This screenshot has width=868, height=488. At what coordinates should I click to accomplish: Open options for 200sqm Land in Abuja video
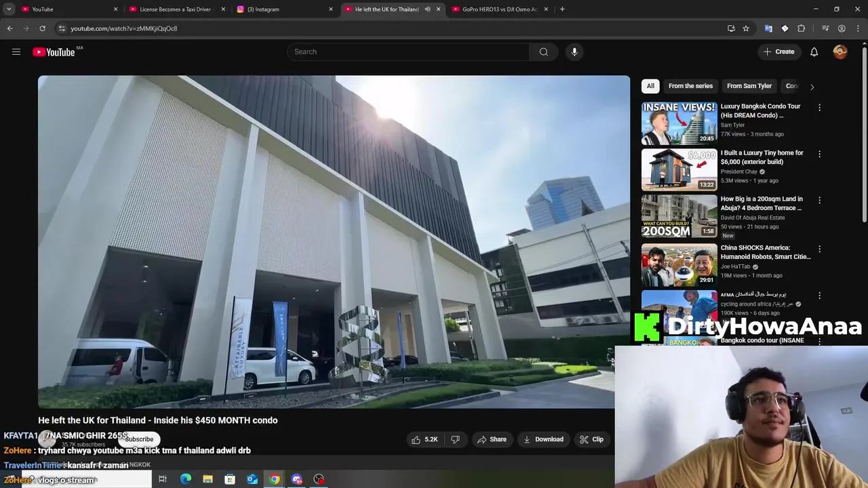(x=819, y=200)
